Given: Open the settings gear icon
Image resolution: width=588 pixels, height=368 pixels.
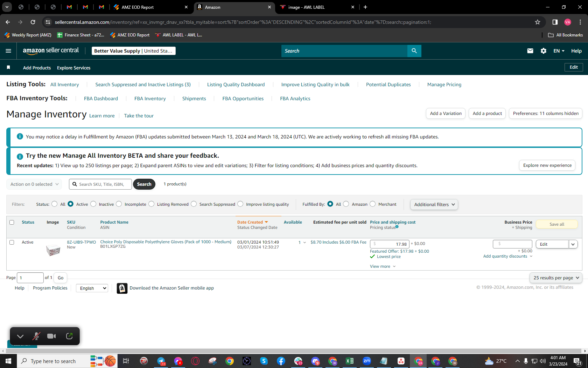Looking at the screenshot, I should pyautogui.click(x=544, y=51).
